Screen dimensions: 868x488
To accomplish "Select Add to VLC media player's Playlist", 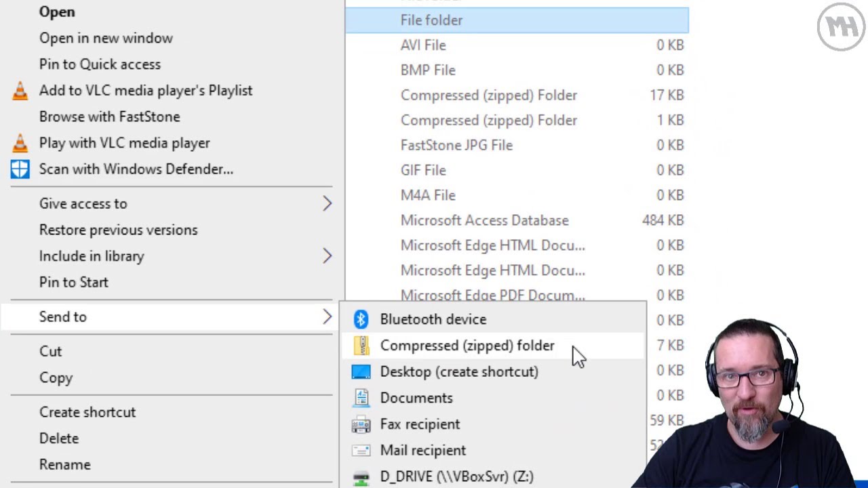I will pos(146,91).
